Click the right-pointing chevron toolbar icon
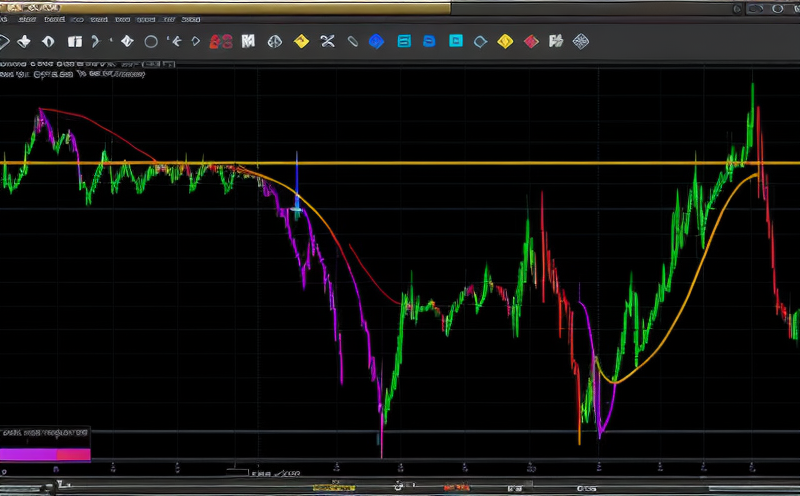This screenshot has height=496, width=800. [95, 41]
